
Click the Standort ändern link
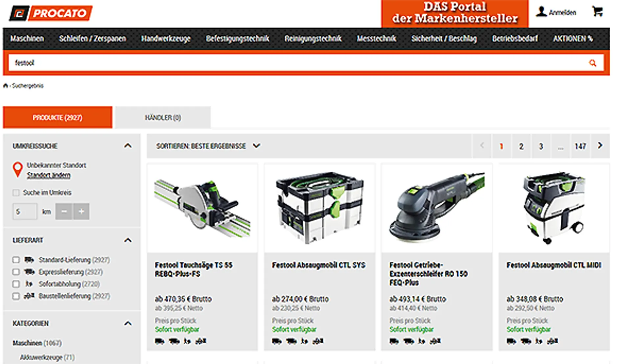point(49,175)
